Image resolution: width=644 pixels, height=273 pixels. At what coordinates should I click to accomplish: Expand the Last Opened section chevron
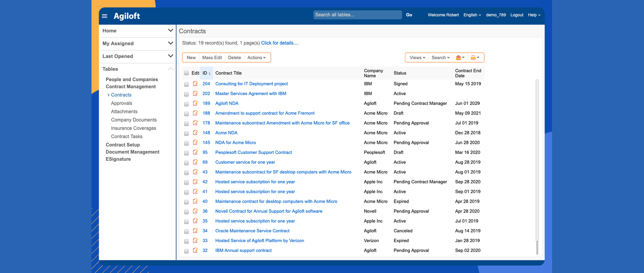[170, 56]
